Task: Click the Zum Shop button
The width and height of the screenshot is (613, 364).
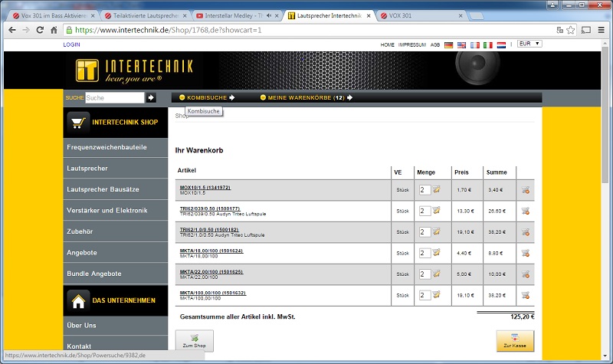Action: (x=195, y=340)
